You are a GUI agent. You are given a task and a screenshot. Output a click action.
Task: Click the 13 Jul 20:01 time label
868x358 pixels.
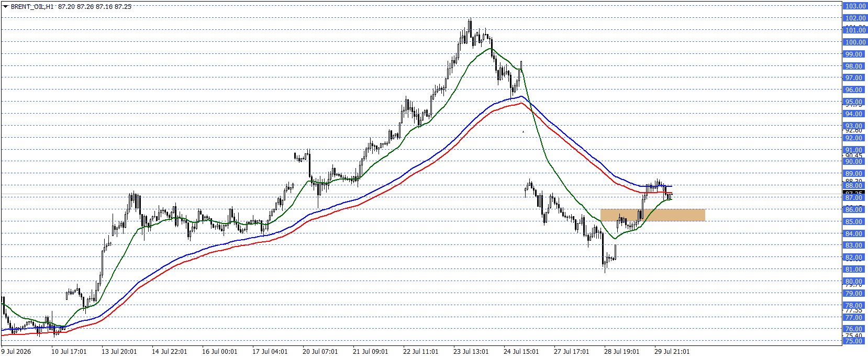[x=119, y=352]
